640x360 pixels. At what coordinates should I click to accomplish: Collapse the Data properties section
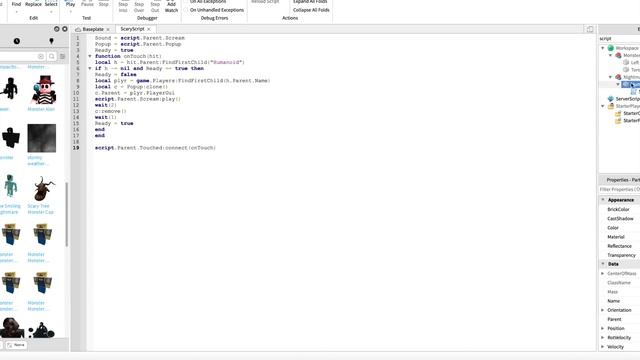603,264
